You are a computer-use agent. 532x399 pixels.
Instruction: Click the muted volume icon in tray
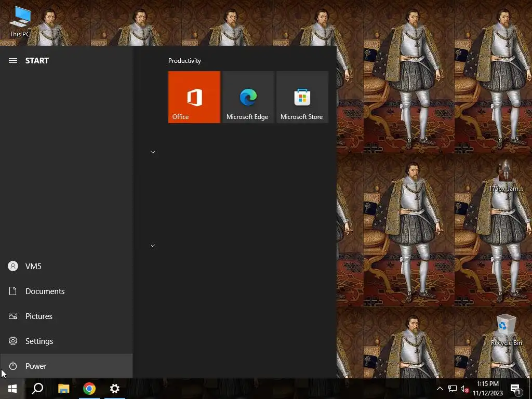click(464, 389)
